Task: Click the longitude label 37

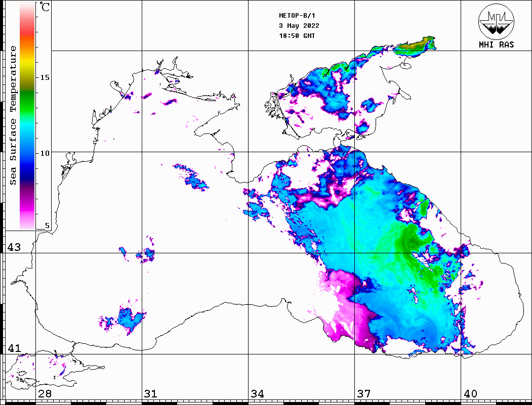Action: (x=364, y=393)
